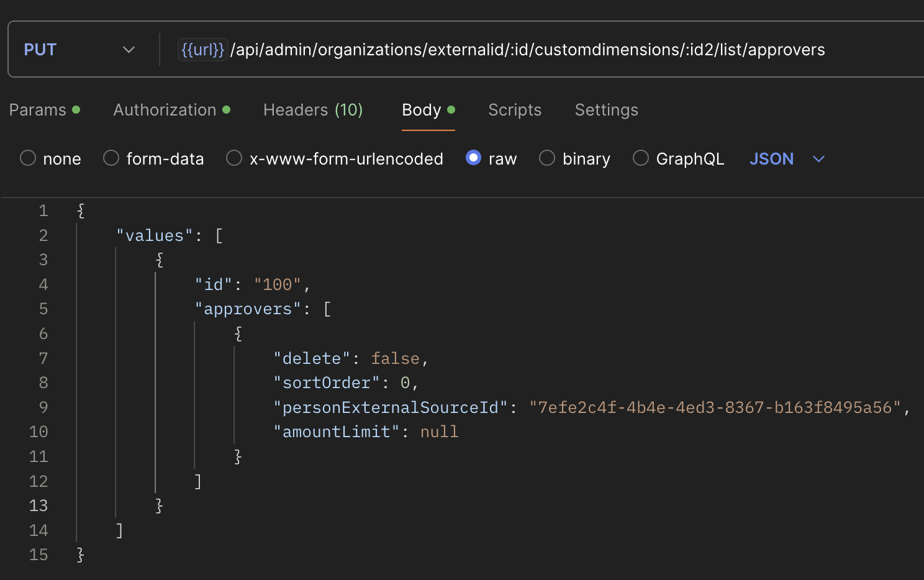Select the binary body option
The image size is (924, 580).
tap(547, 158)
